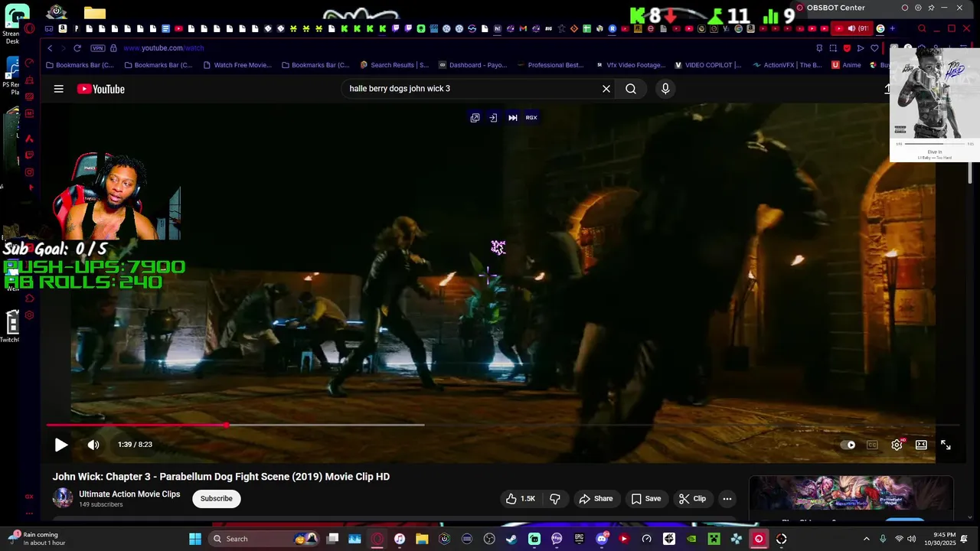Open the Watch Free Movie bookmark

click(237, 65)
